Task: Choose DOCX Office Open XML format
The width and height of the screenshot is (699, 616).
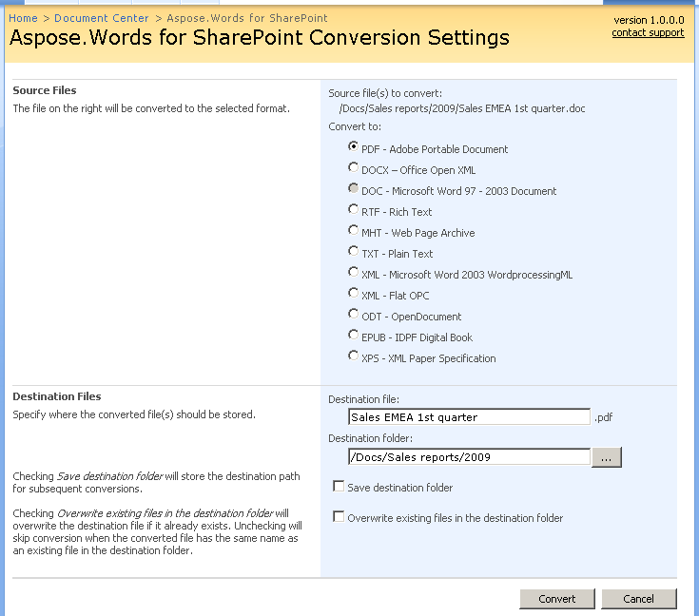Action: pyautogui.click(x=354, y=168)
